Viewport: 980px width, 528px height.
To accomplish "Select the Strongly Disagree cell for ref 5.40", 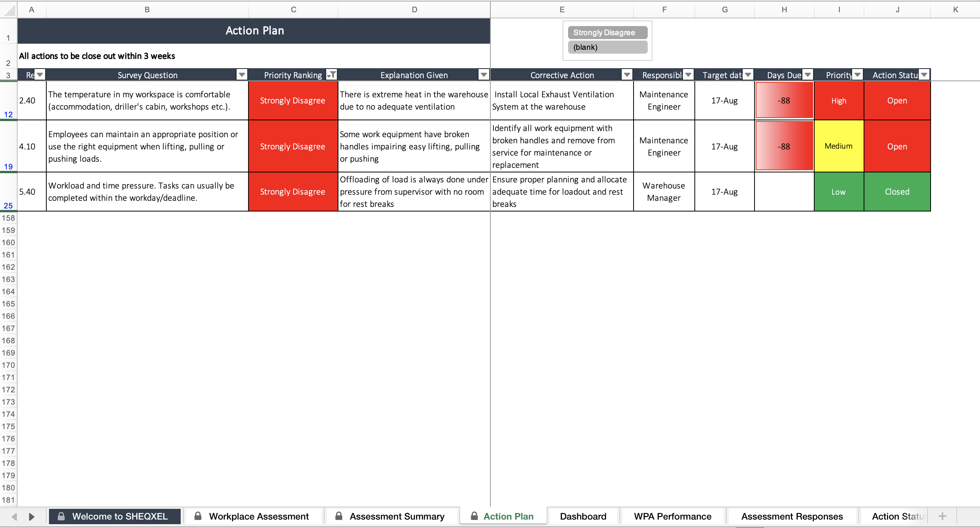I will (293, 192).
